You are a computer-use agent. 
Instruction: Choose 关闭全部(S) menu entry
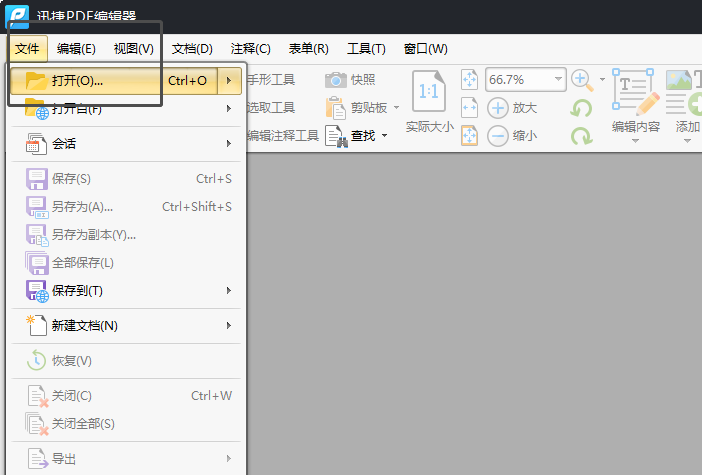click(126, 424)
